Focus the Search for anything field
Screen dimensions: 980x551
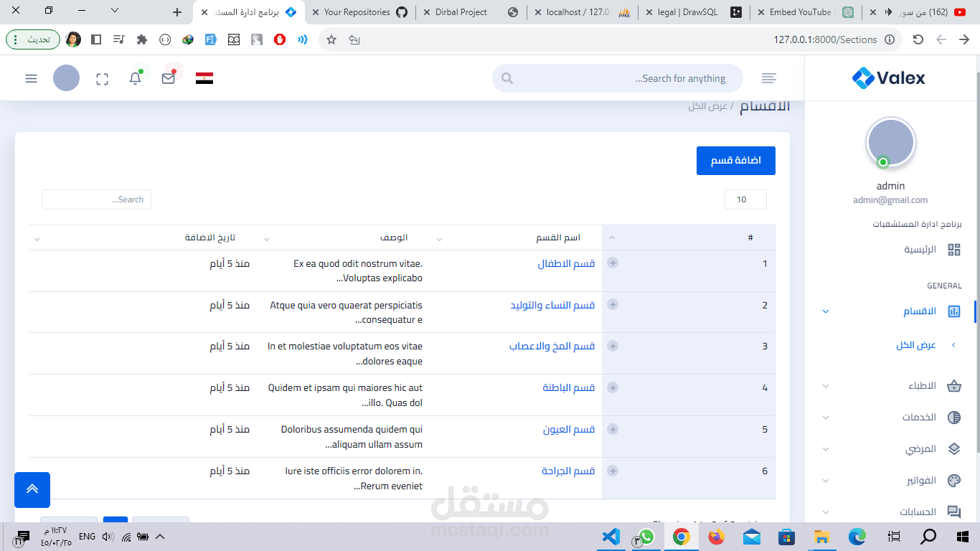(x=618, y=78)
